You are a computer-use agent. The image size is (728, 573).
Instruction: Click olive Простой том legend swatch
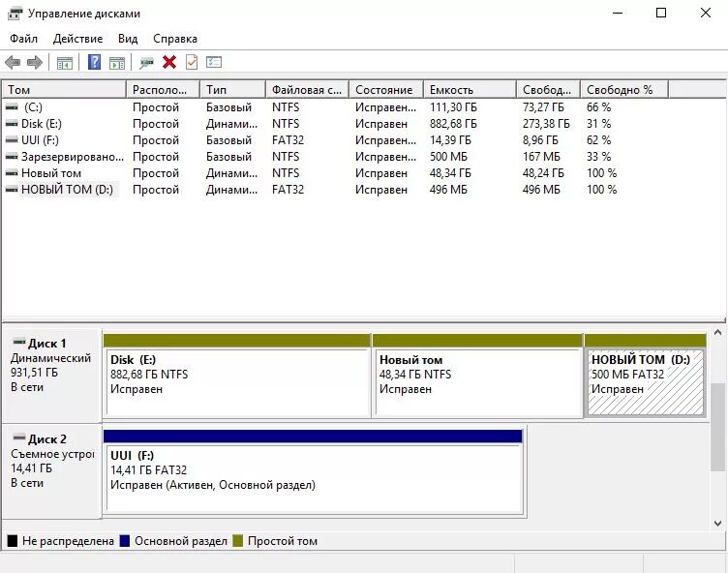[238, 540]
